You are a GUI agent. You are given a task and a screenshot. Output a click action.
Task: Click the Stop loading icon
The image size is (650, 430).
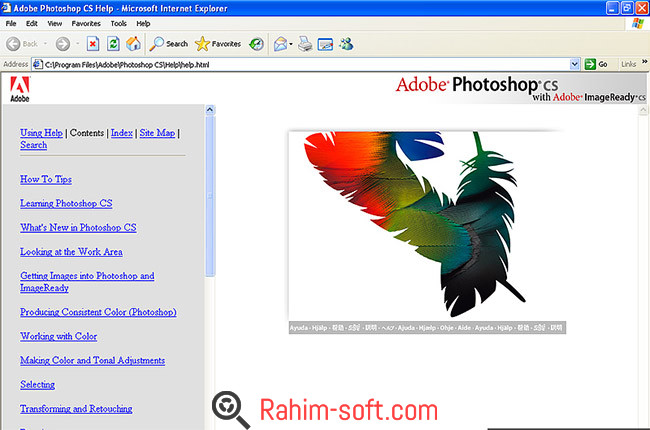[93, 44]
